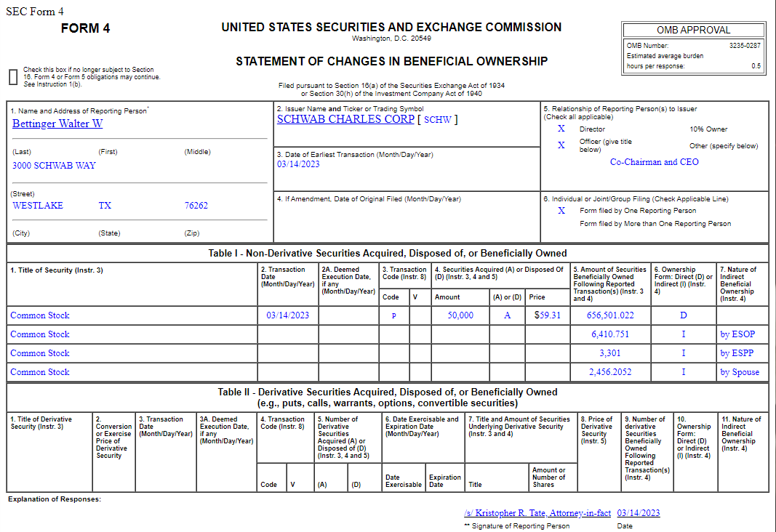Open the SCHWAB CHARLES CORP issuer link
This screenshot has width=776, height=532.
click(x=345, y=119)
